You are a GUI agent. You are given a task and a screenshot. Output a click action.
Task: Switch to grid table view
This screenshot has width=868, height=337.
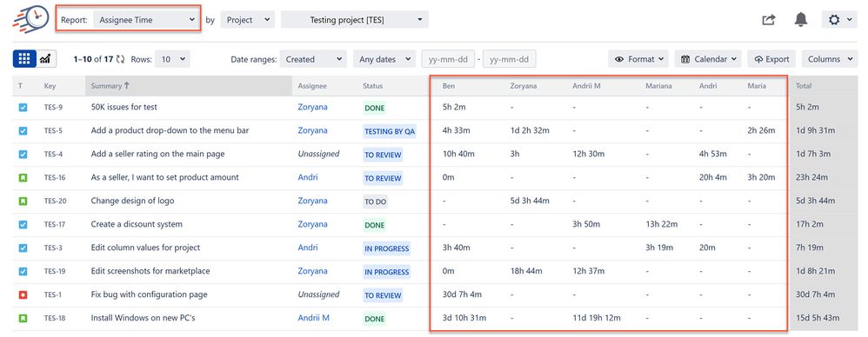tap(24, 59)
